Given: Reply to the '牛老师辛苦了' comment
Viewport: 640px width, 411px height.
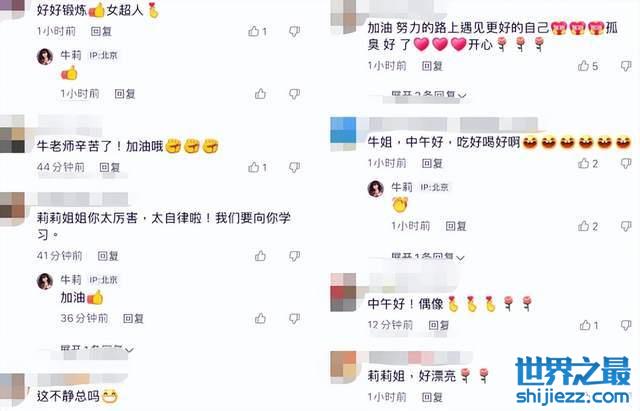Looking at the screenshot, I should click(x=110, y=167).
